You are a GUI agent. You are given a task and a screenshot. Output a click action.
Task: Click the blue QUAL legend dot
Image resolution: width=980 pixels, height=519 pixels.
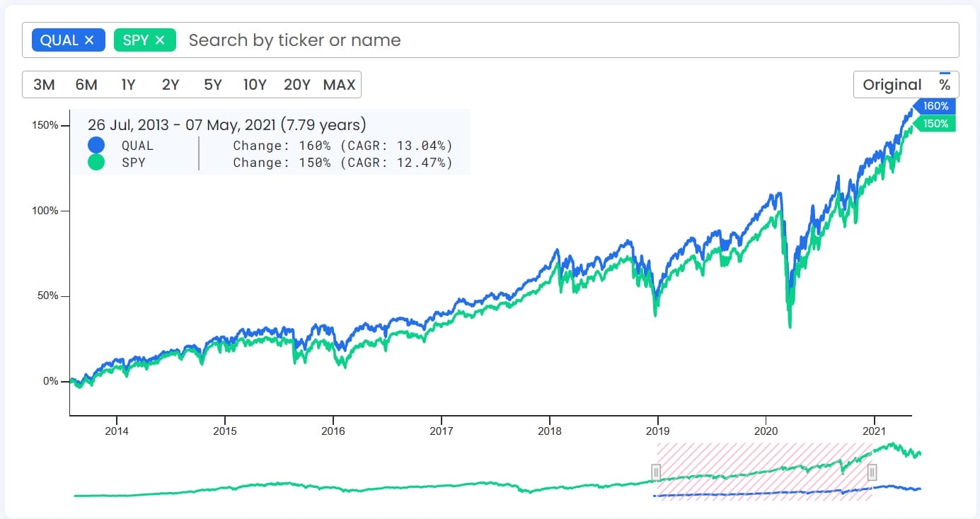[96, 145]
